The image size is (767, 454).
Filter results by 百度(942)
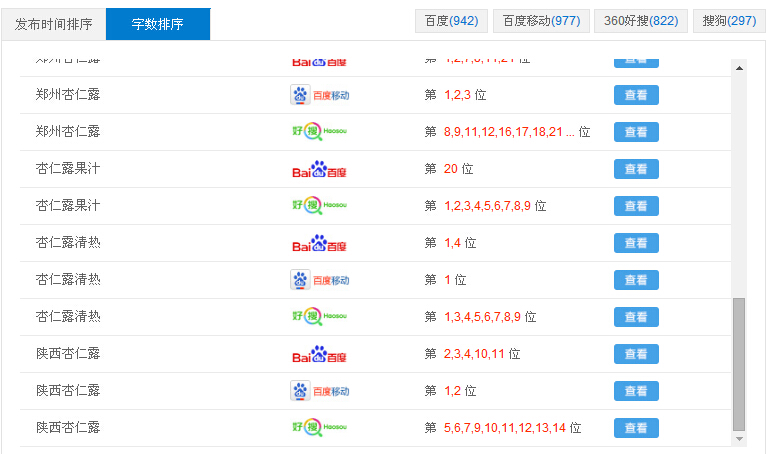[451, 21]
